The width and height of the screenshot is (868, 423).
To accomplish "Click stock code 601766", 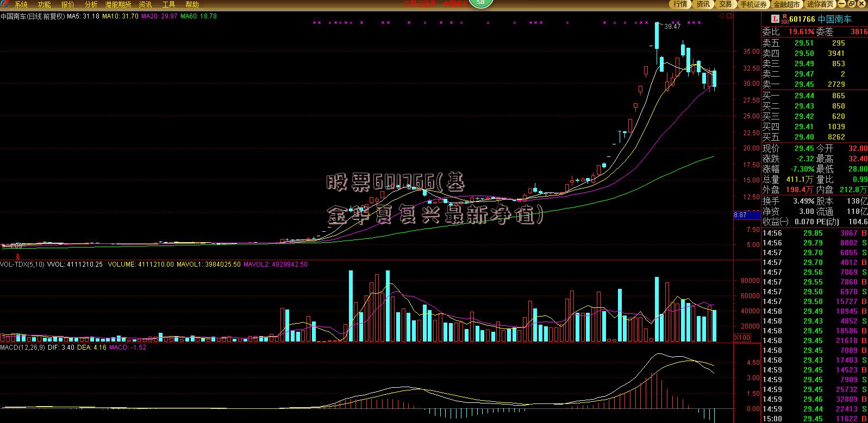I will pos(802,19).
